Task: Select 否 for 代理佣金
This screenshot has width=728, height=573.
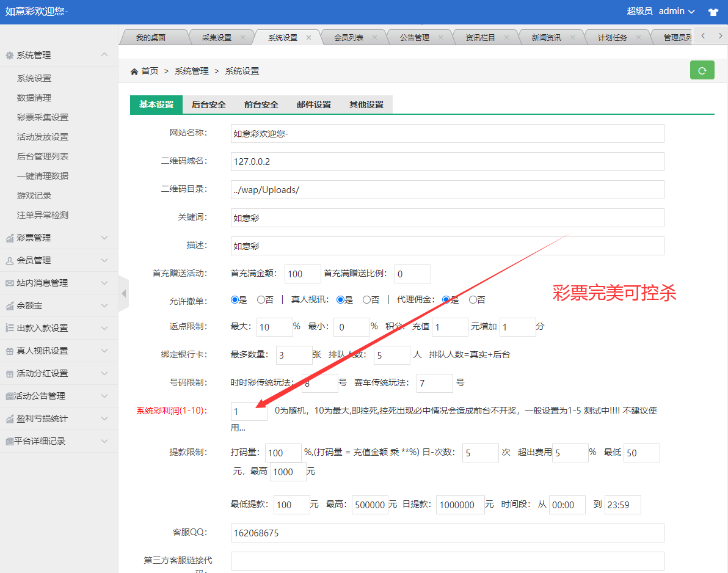Action: 473,300
